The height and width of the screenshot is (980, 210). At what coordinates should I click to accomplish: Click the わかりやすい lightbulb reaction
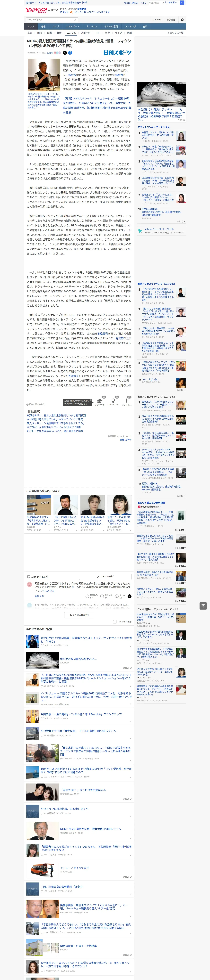pos(113,401)
